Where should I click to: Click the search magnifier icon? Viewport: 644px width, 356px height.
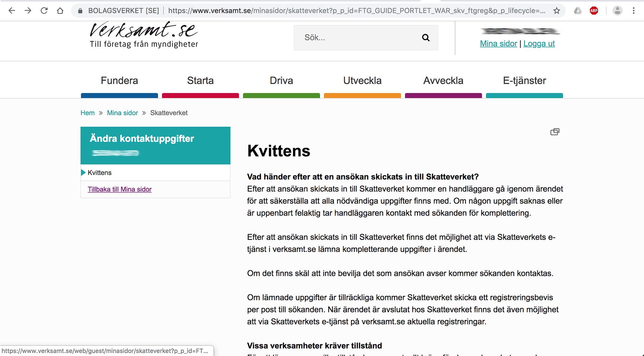coord(426,38)
